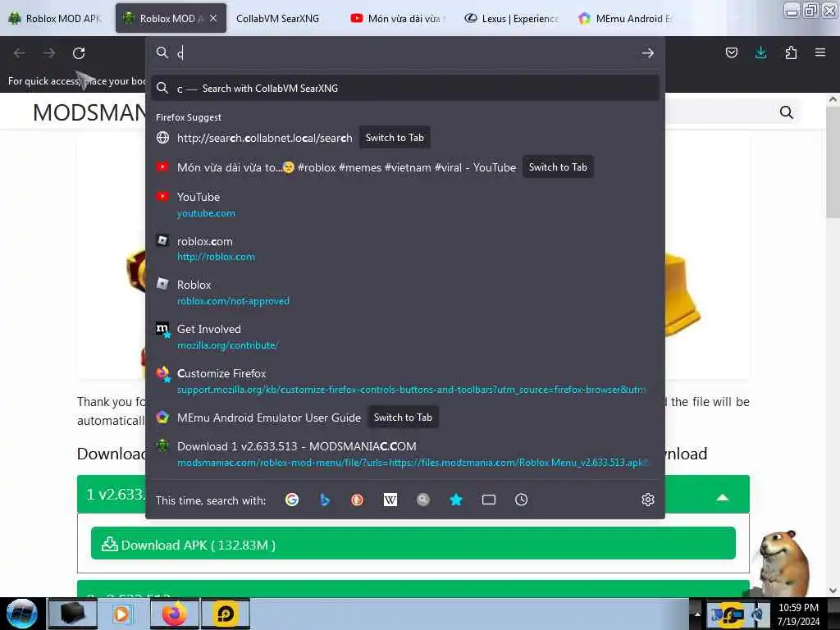
Task: Open the Extensions puzzle icon
Action: coord(791,52)
